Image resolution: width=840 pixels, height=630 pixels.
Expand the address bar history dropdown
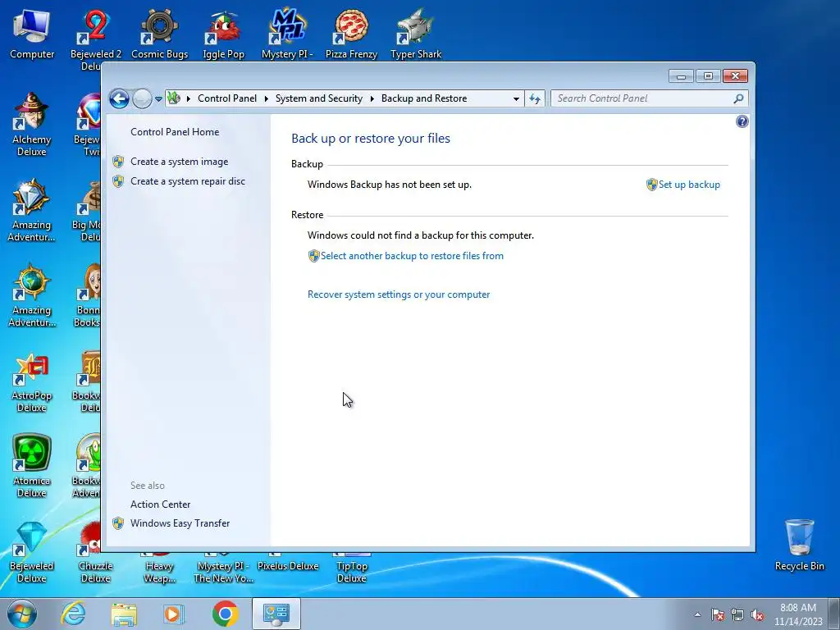(516, 98)
